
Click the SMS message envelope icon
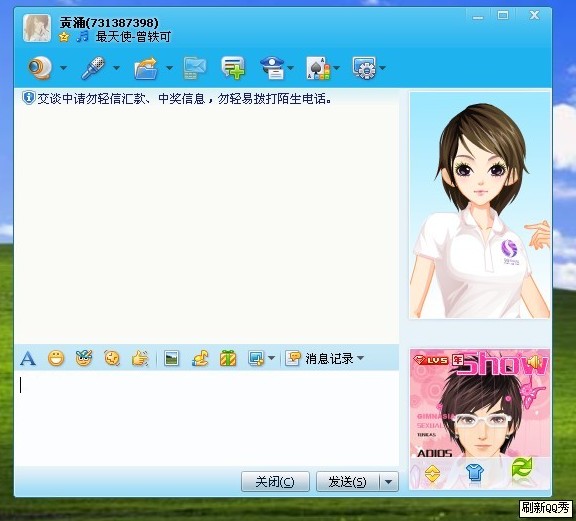[195, 68]
